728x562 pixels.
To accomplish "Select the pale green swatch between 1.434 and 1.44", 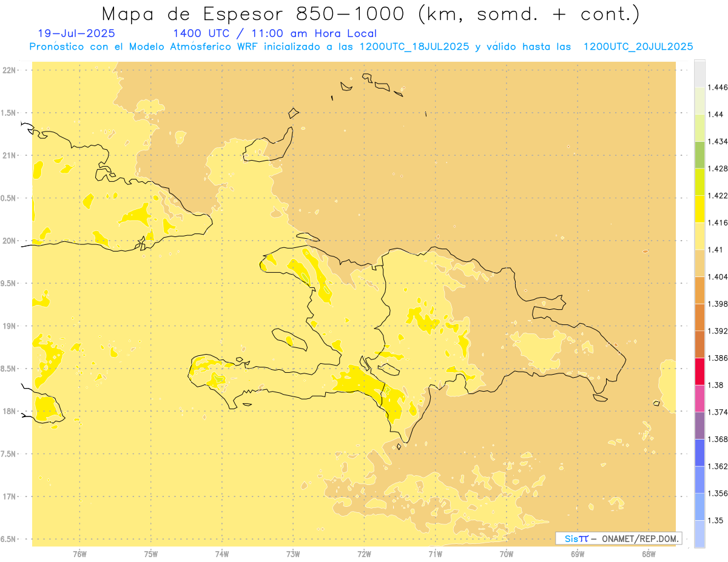I will 699,128.
